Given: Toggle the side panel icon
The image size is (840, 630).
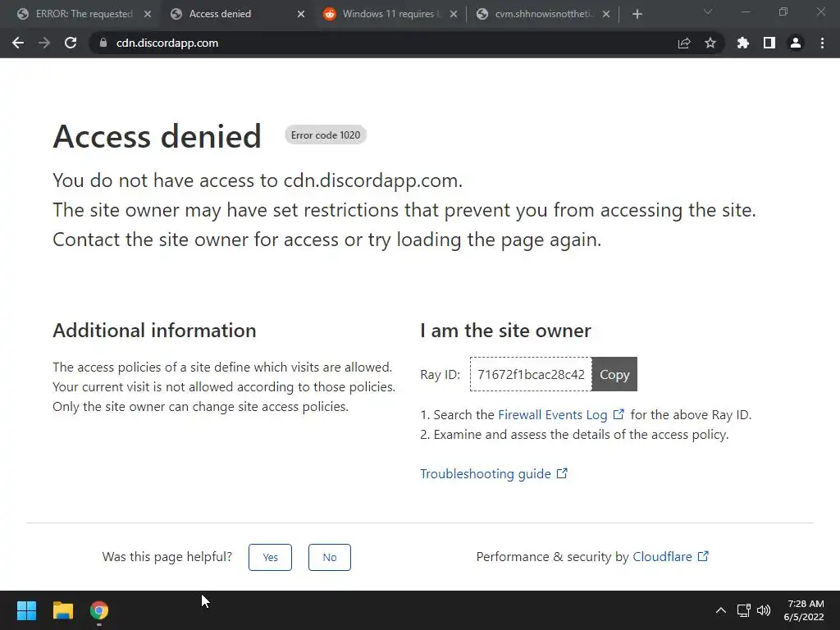Looking at the screenshot, I should pos(769,43).
